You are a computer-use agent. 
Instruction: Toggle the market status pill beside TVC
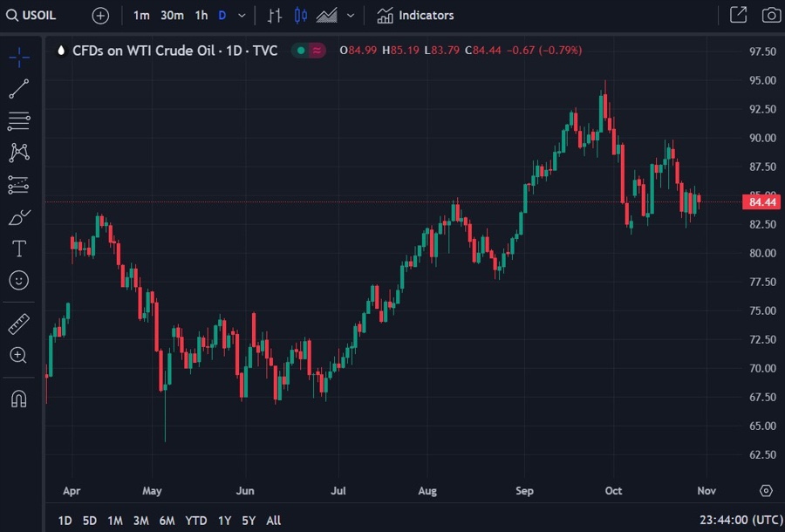(308, 51)
